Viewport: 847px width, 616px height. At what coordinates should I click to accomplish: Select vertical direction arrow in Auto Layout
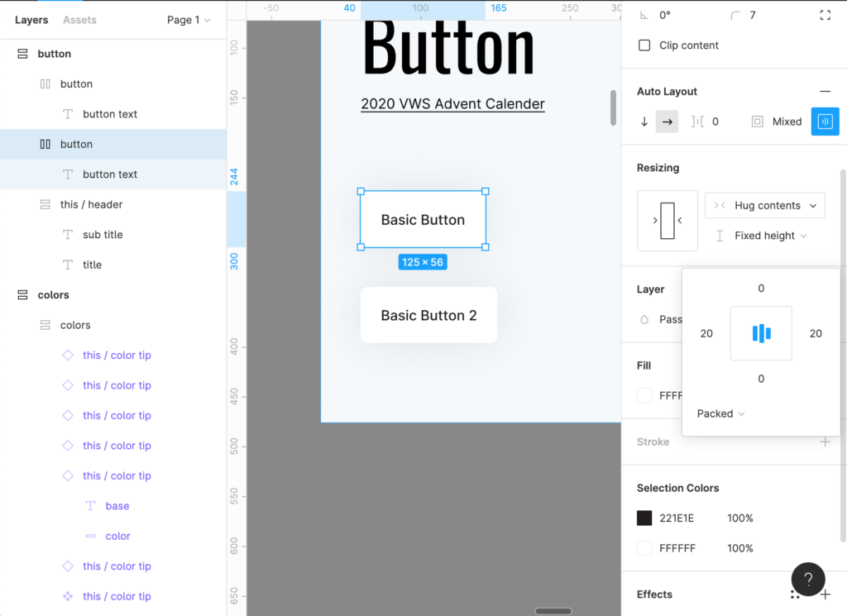coord(644,122)
